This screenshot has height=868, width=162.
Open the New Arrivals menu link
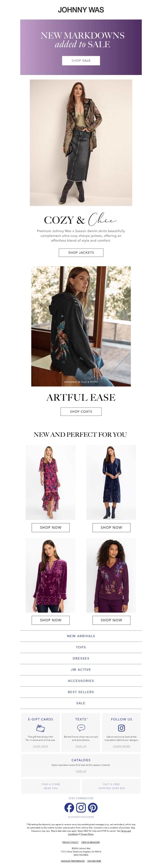[81, 636]
